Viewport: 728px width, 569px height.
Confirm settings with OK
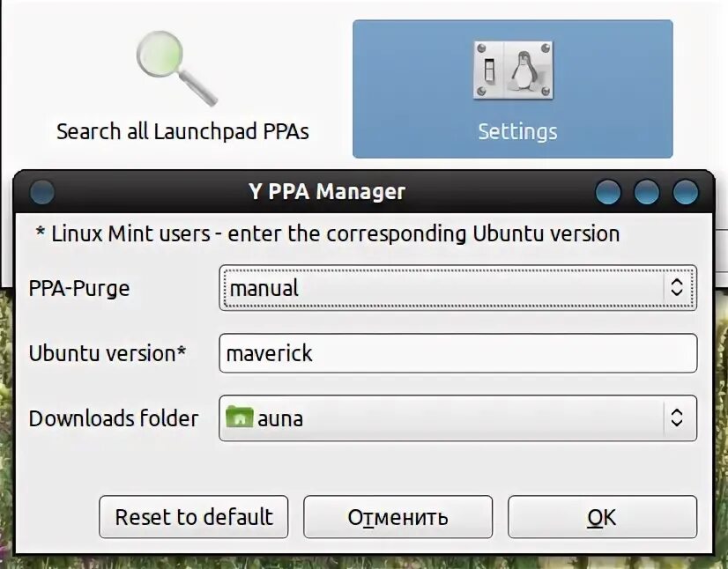pos(601,517)
